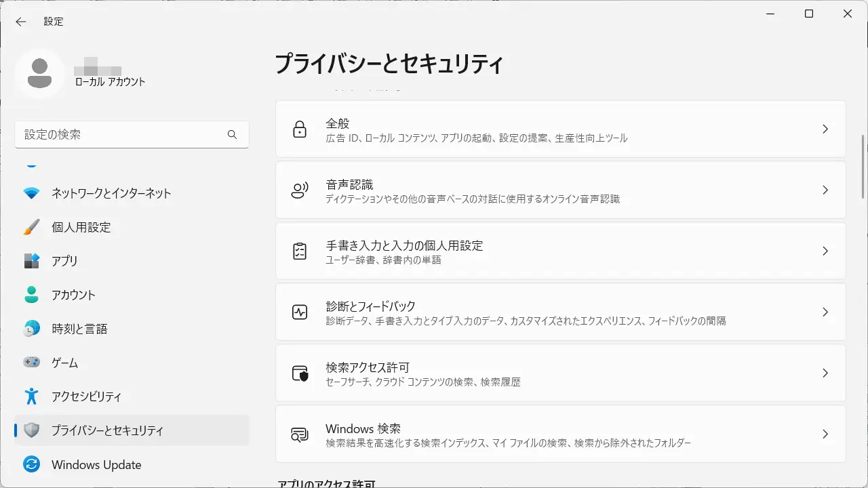The height and width of the screenshot is (488, 868).
Task: Open Windows 検索 settings page
Action: (561, 434)
